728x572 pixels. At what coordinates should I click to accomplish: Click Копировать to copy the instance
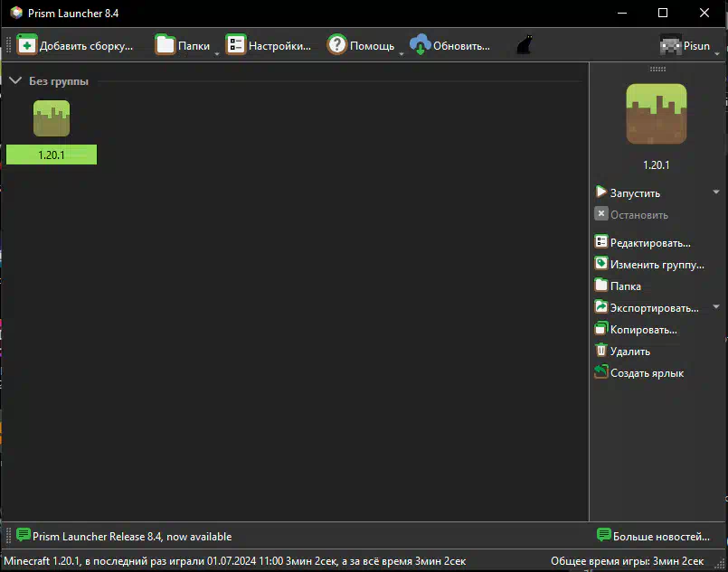point(636,330)
